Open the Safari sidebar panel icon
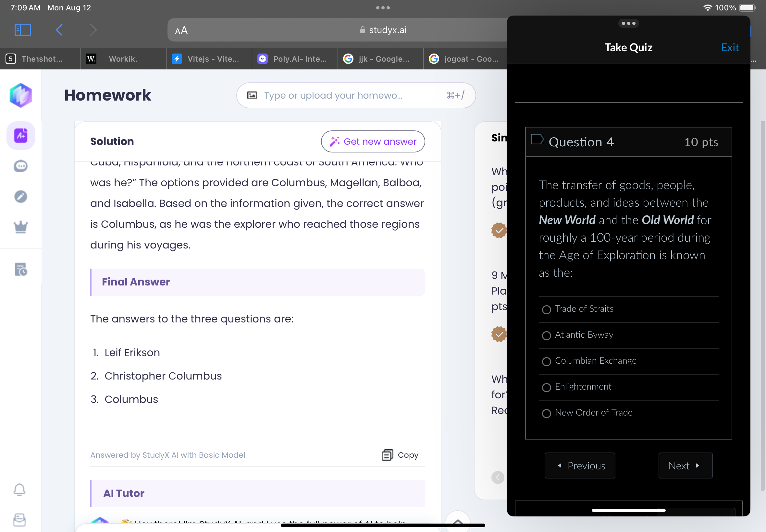The height and width of the screenshot is (532, 766). coord(23,30)
